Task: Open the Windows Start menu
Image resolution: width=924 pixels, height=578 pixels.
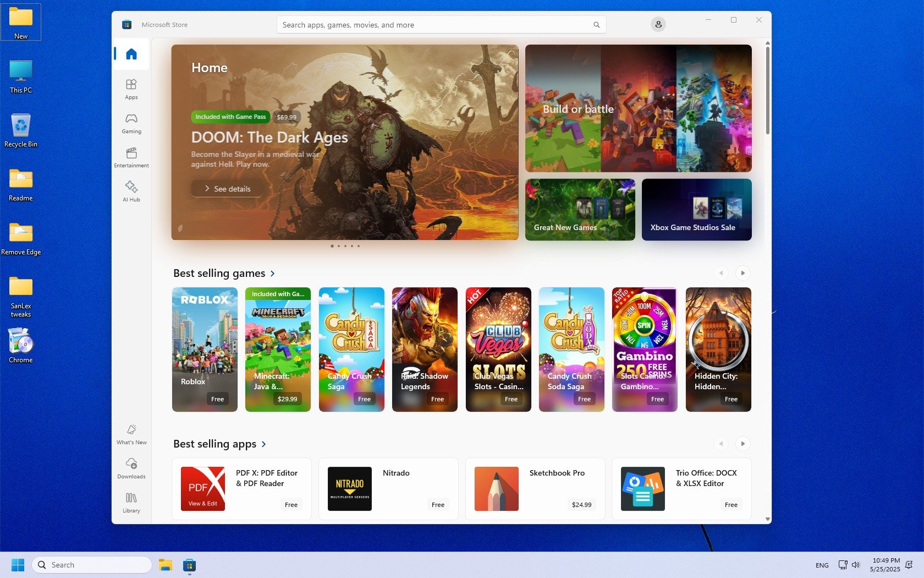Action: [x=18, y=565]
